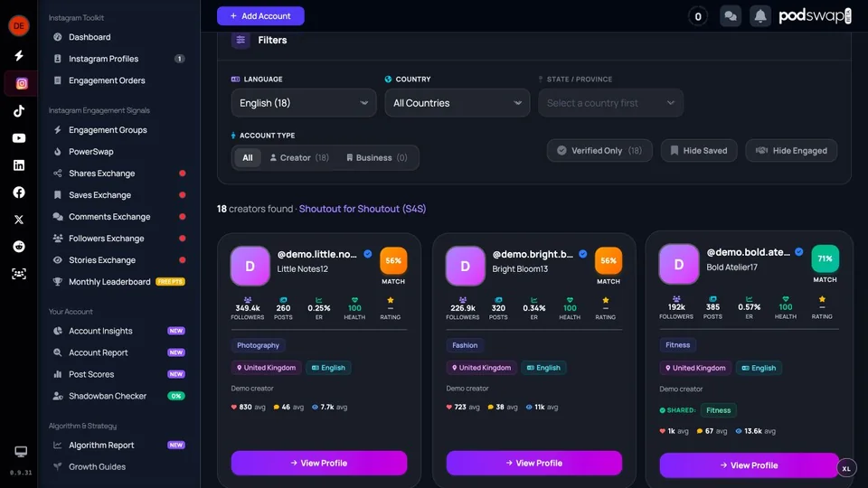Select the All account type

coord(248,157)
